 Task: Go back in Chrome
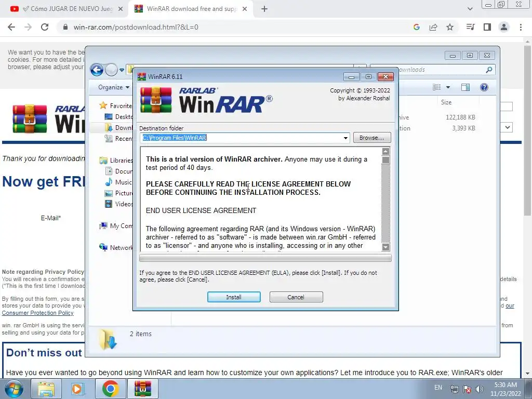click(x=11, y=27)
